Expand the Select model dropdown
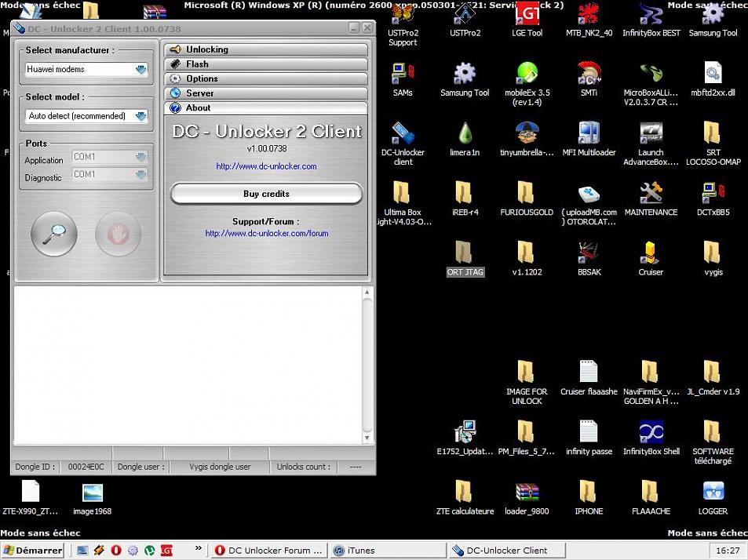748x560 pixels. coord(86,116)
